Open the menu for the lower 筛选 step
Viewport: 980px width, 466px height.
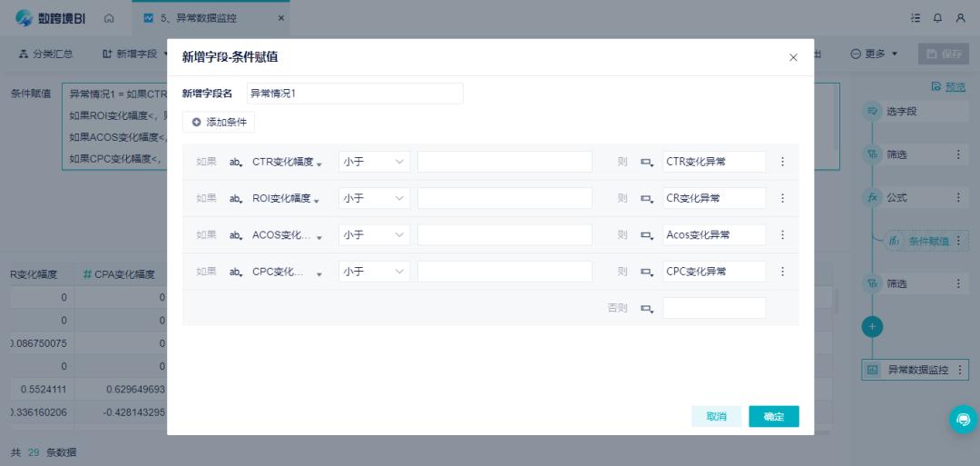coord(958,284)
